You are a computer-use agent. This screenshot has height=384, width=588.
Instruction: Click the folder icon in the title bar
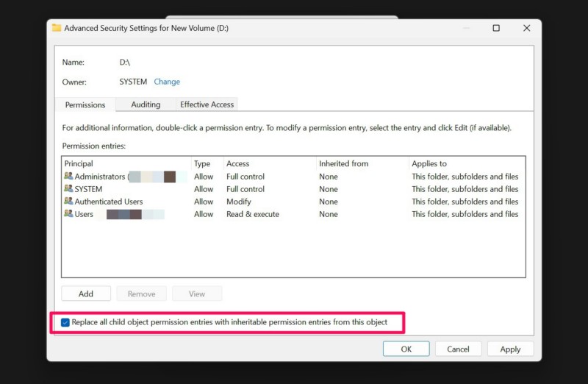pos(57,28)
